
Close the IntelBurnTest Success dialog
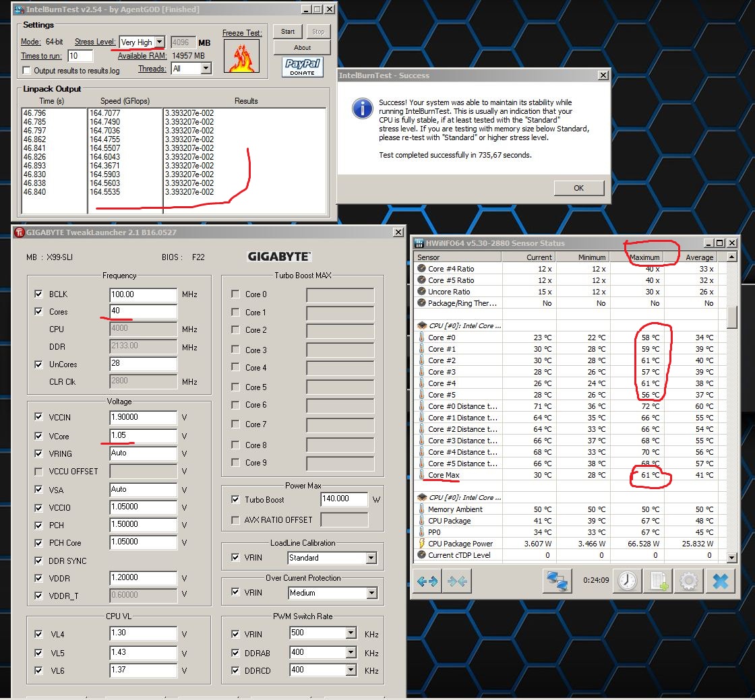point(603,75)
